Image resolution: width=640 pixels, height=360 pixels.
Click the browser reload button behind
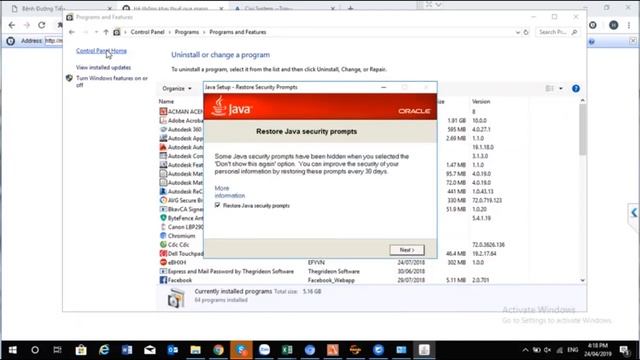[x=42, y=25]
